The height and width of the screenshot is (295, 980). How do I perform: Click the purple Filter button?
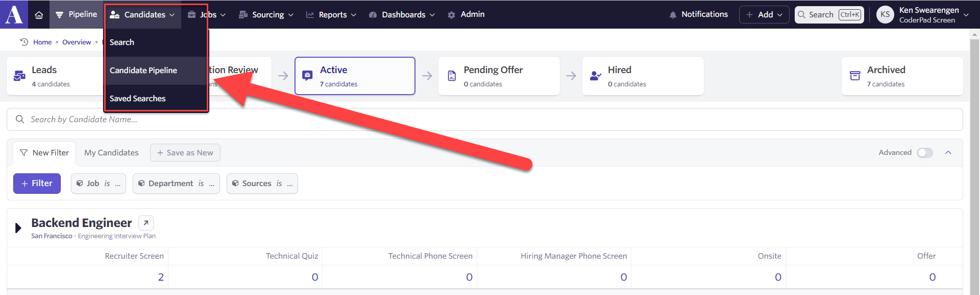(x=37, y=184)
